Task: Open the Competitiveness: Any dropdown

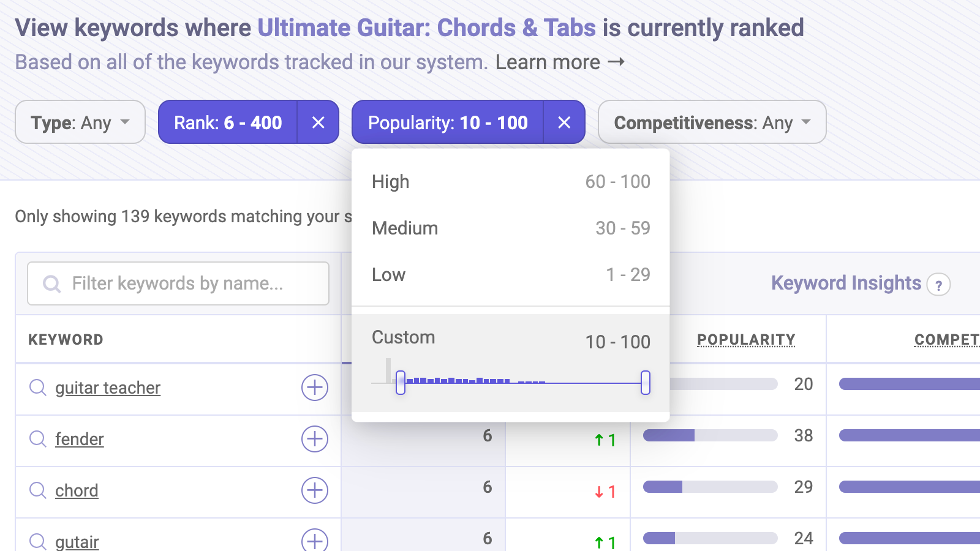Action: point(712,122)
